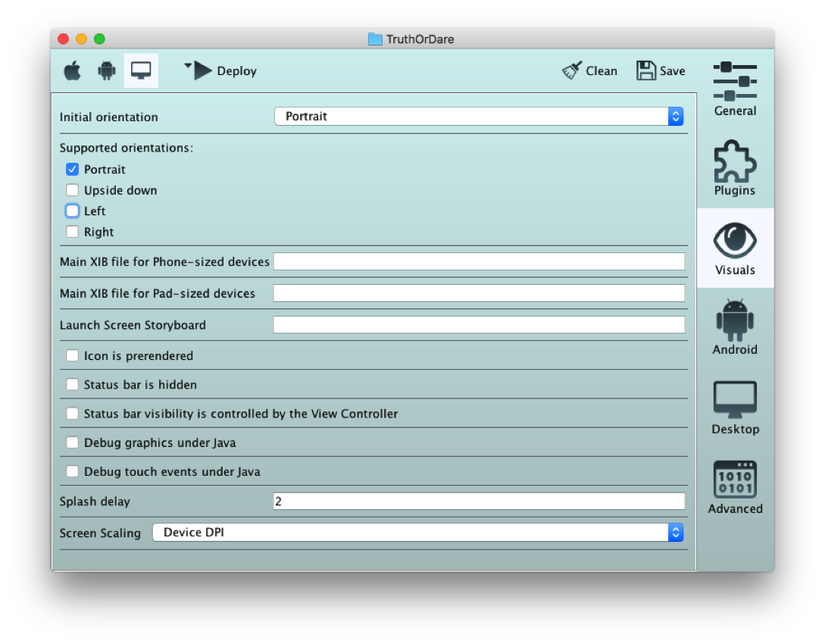Screen dimensions: 825x644
Task: Focus the Main XIB Phone-sized devices field
Action: pos(479,261)
